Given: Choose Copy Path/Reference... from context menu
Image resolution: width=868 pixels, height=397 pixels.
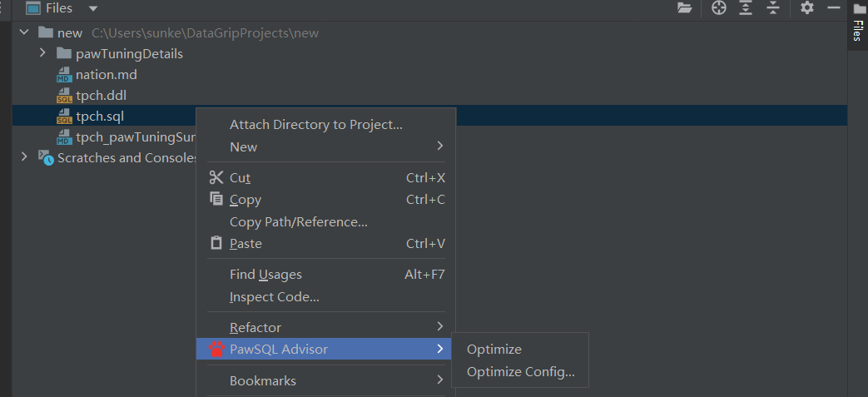Looking at the screenshot, I should [298, 222].
